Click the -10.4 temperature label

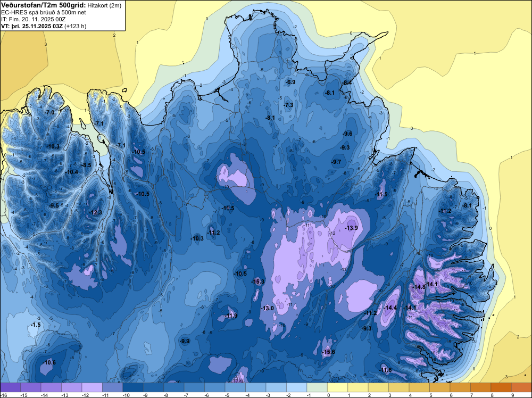point(71,172)
